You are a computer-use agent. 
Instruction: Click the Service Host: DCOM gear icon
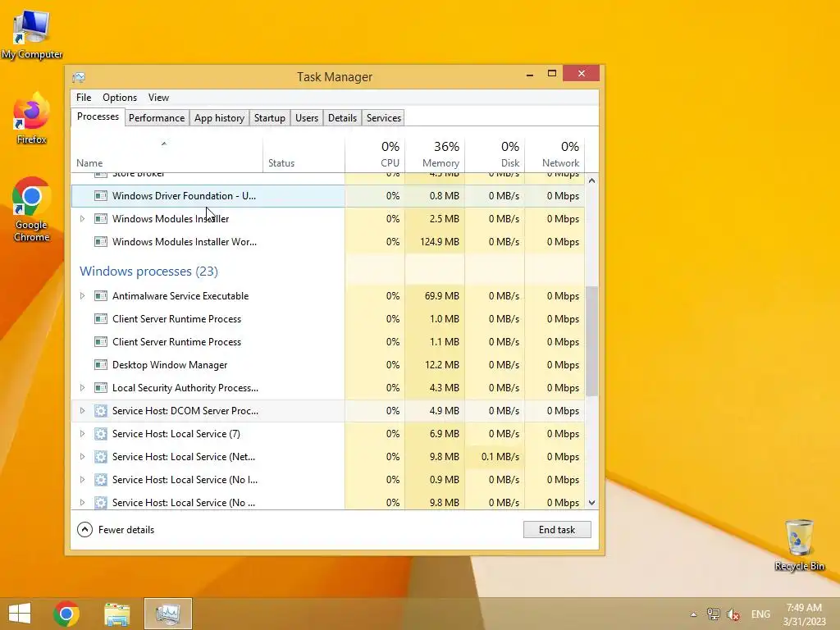101,412
